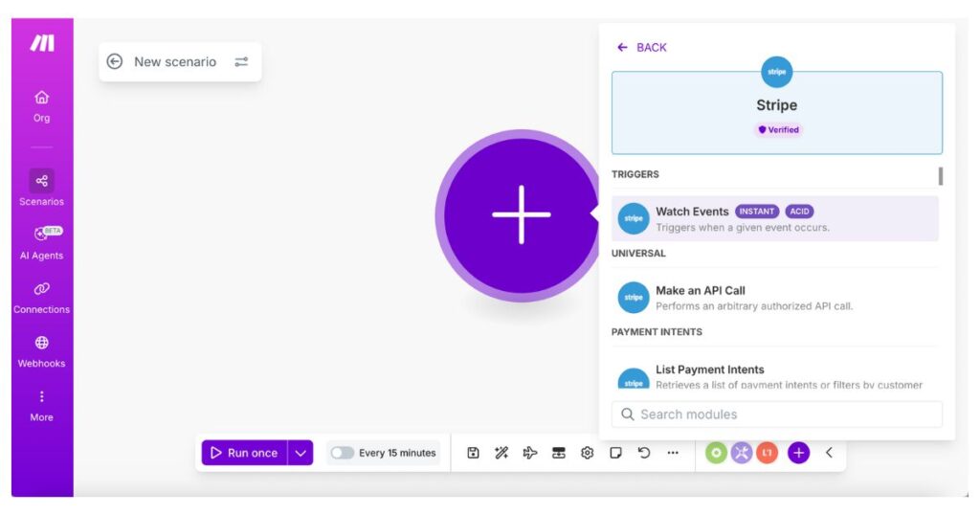
Task: Open the scenario inputs icon
Action: 559,453
